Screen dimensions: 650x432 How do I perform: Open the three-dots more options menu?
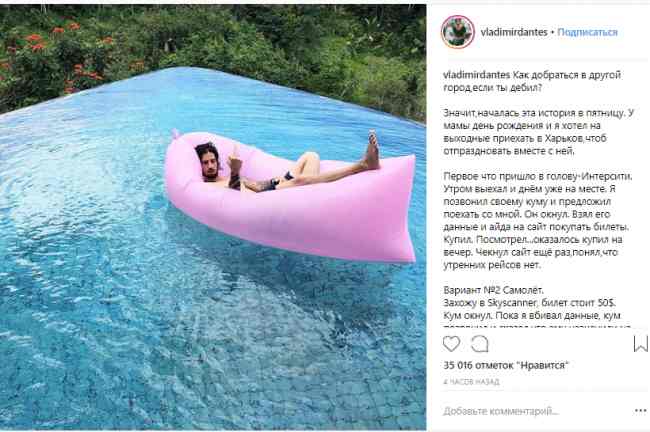(x=640, y=411)
